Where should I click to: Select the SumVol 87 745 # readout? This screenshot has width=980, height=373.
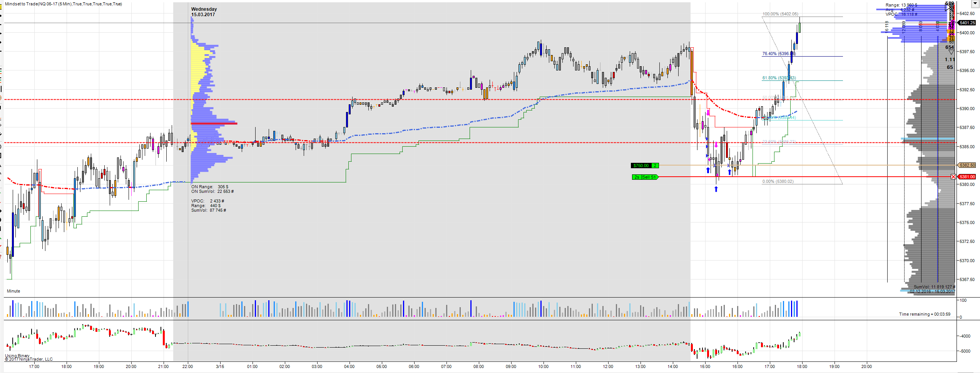point(209,210)
